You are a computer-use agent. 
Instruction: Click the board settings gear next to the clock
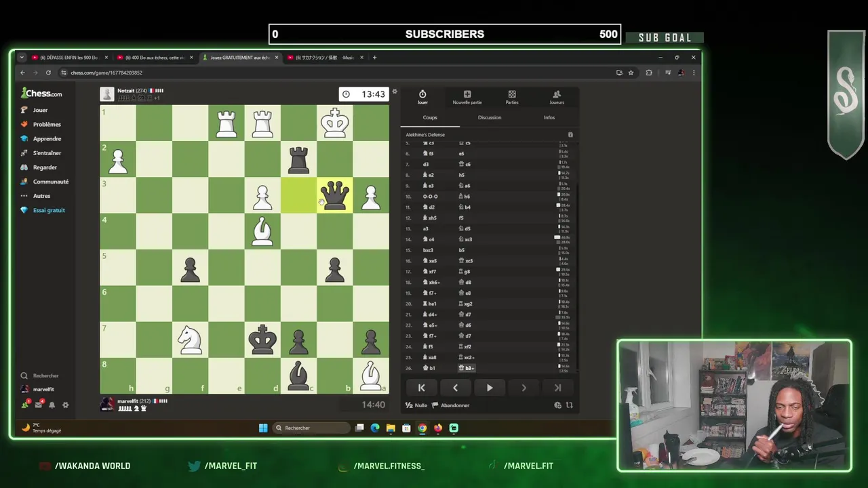(395, 91)
